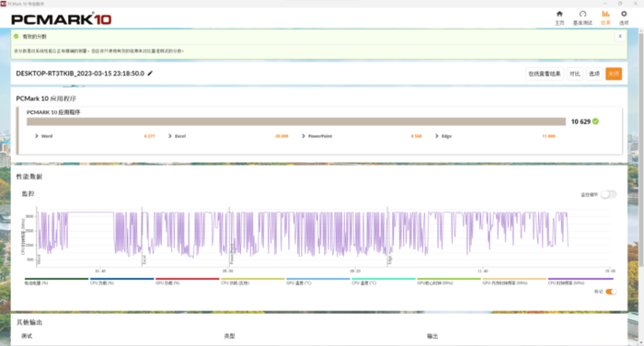Click the View results online button
Image resolution: width=644 pixels, height=346 pixels.
pos(545,74)
